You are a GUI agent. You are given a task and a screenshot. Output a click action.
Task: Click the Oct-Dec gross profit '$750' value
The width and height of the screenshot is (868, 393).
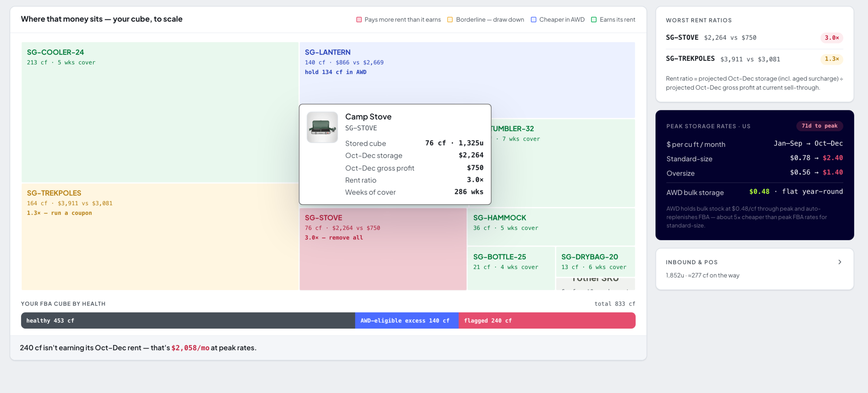tap(475, 168)
